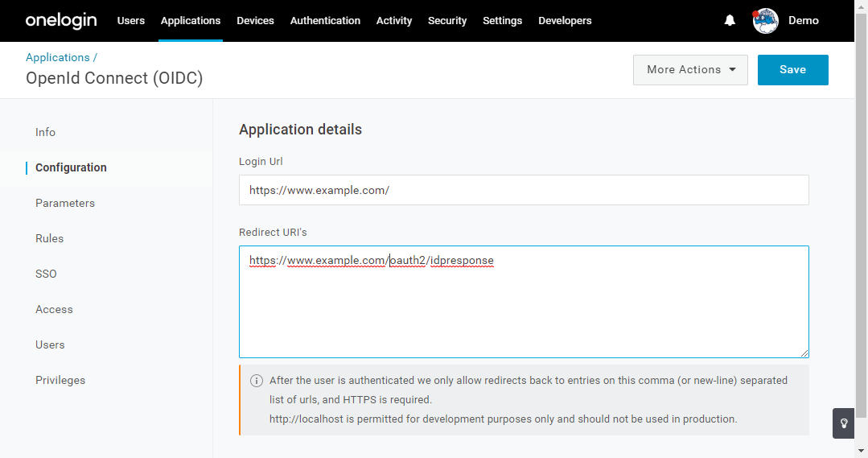Open the Devices top menu
The height and width of the screenshot is (458, 868).
pyautogui.click(x=255, y=20)
